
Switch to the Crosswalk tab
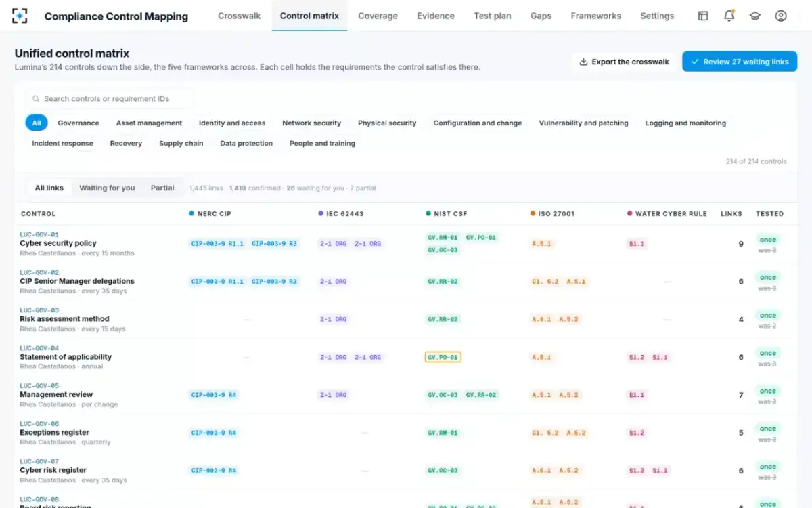[x=240, y=16]
